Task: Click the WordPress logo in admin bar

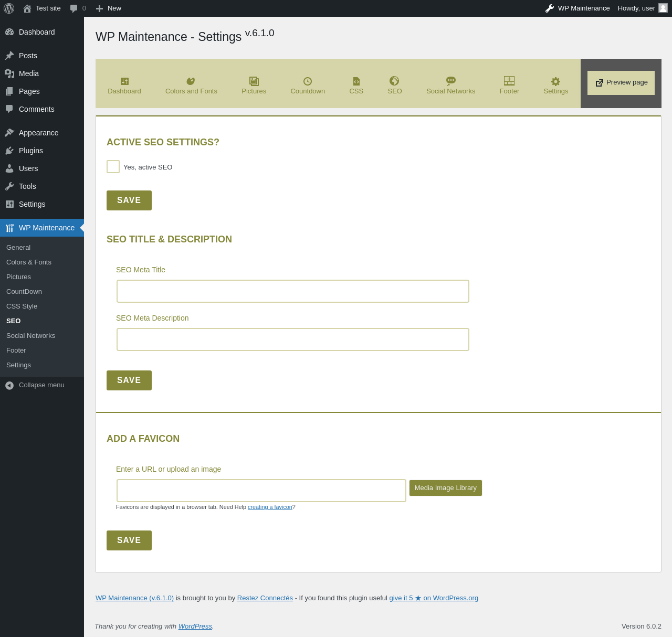Action: 9,8
